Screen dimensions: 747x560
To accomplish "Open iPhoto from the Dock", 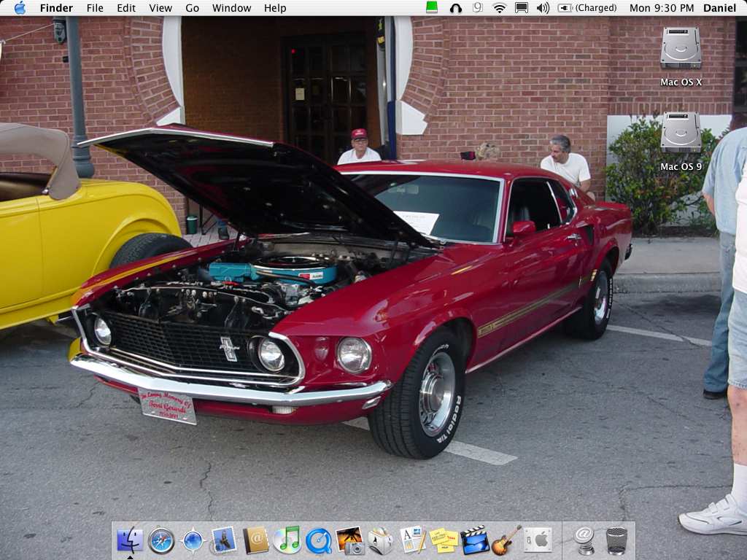I will tap(349, 540).
